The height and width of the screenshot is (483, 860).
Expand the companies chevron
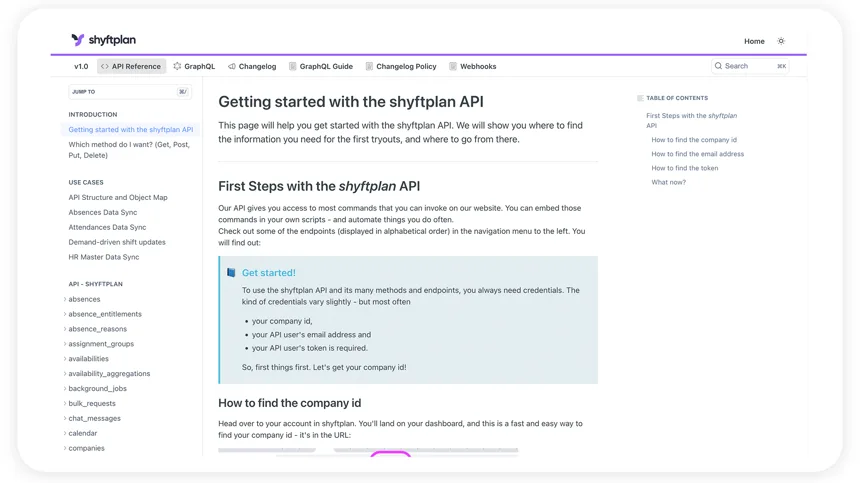click(65, 448)
